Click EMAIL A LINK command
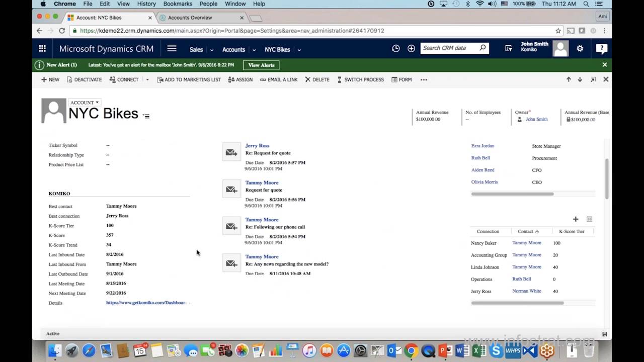Image resolution: width=644 pixels, height=362 pixels. coord(279,79)
